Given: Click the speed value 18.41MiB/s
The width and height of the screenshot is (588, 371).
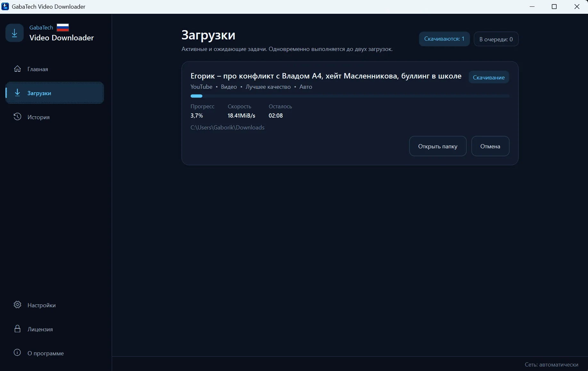Looking at the screenshot, I should [x=241, y=116].
